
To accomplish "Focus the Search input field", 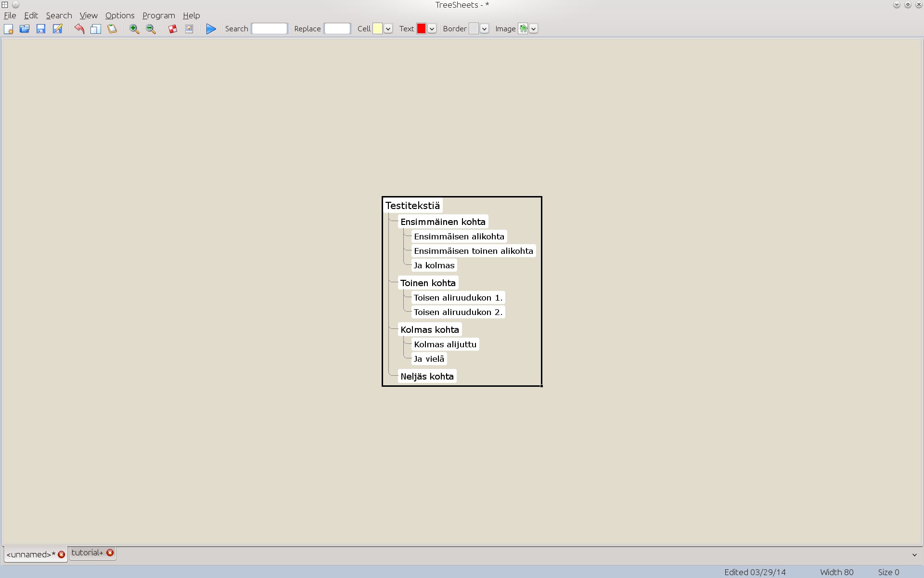I will coord(269,29).
